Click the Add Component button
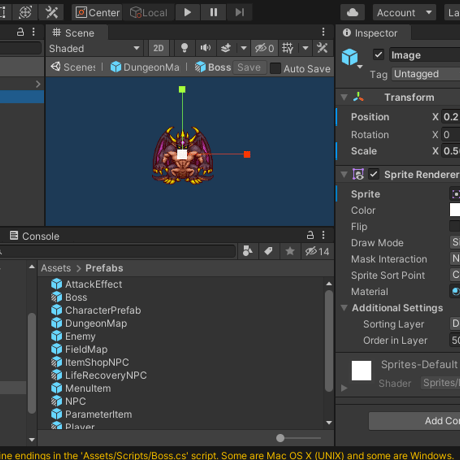This screenshot has width=460, height=460. point(414,421)
